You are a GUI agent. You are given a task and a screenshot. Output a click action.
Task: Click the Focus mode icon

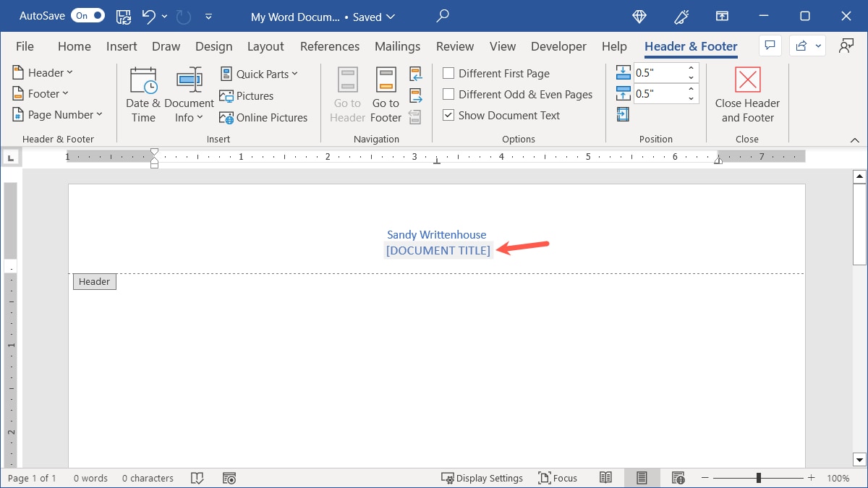pos(558,478)
